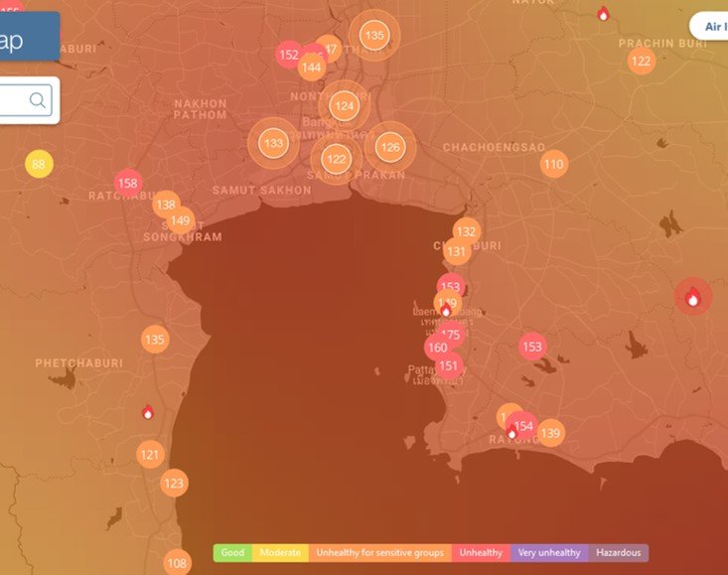Select the 126 cluster marker
728x575 pixels.
(x=390, y=148)
